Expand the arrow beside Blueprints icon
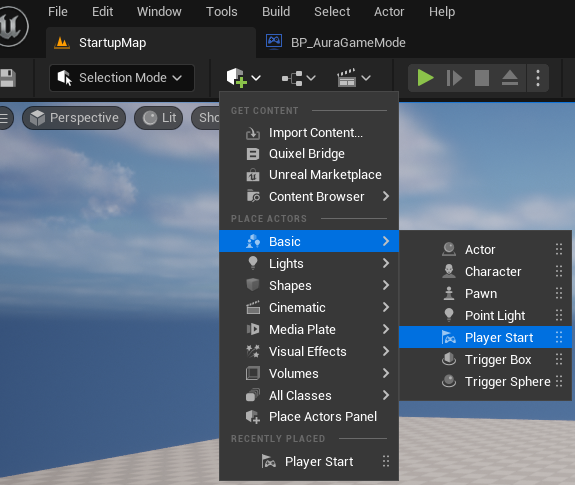 311,78
